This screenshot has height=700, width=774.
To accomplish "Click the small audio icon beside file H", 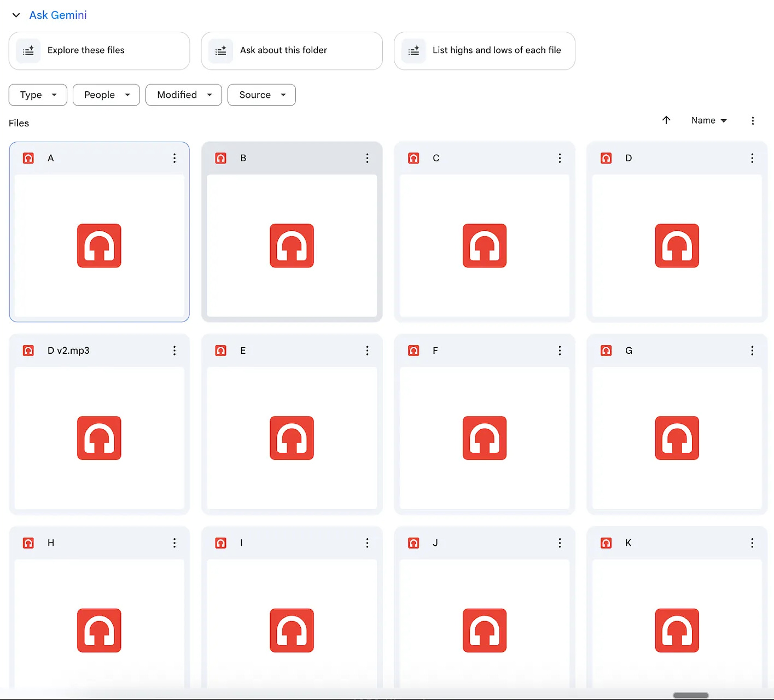I will click(x=28, y=543).
